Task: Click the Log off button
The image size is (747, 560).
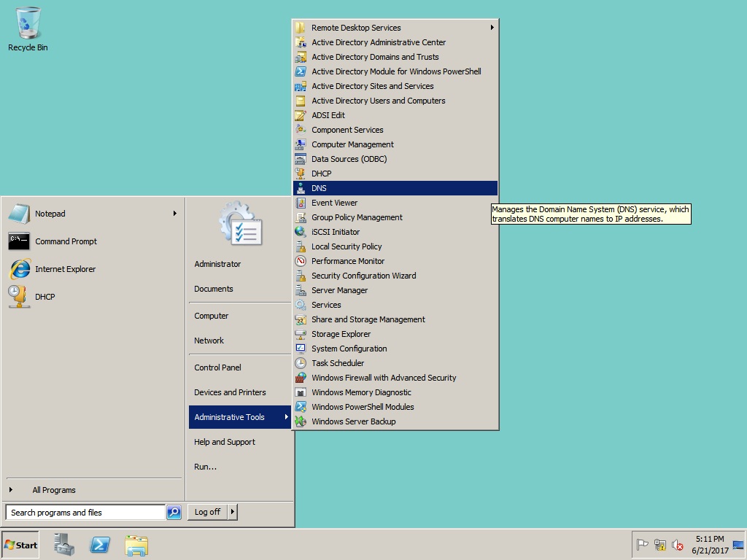Action: tap(208, 512)
